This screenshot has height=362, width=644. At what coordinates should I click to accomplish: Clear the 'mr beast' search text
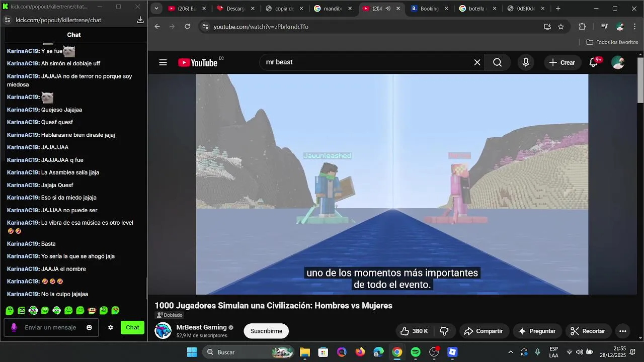pyautogui.click(x=477, y=62)
